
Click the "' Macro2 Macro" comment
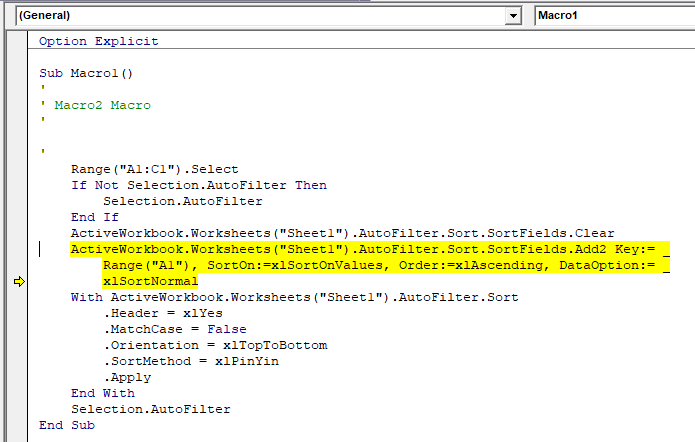[x=95, y=105]
